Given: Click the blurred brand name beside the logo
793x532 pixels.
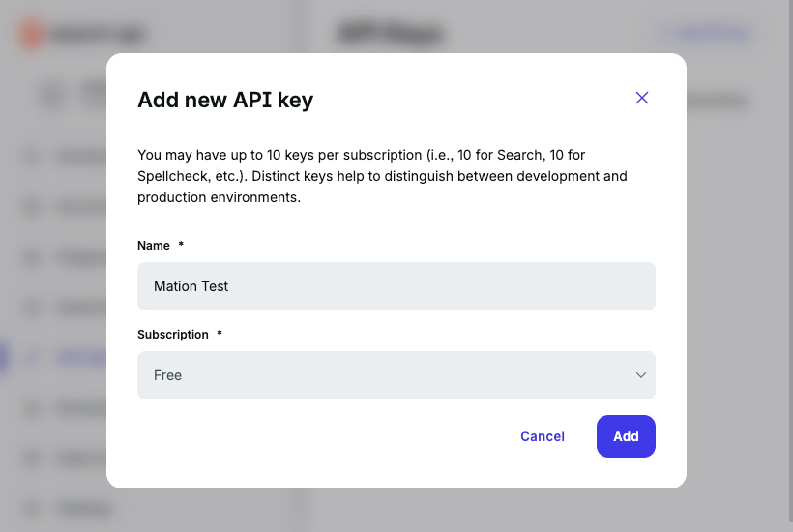Looking at the screenshot, I should 98,35.
